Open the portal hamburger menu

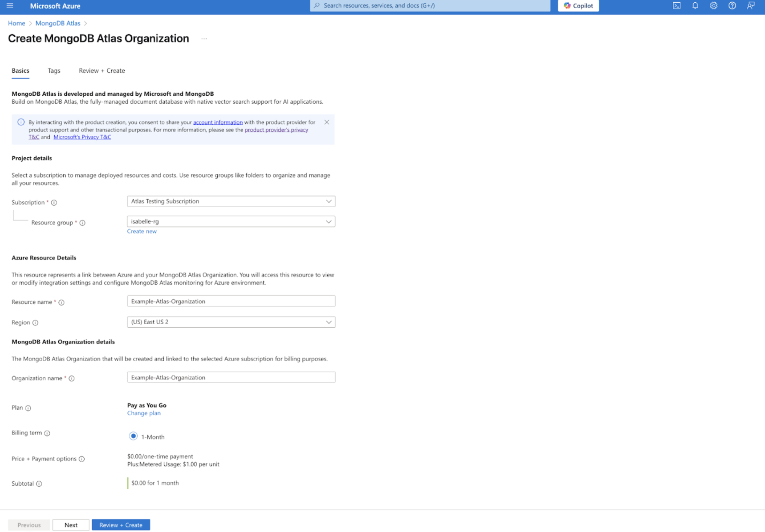click(x=10, y=6)
